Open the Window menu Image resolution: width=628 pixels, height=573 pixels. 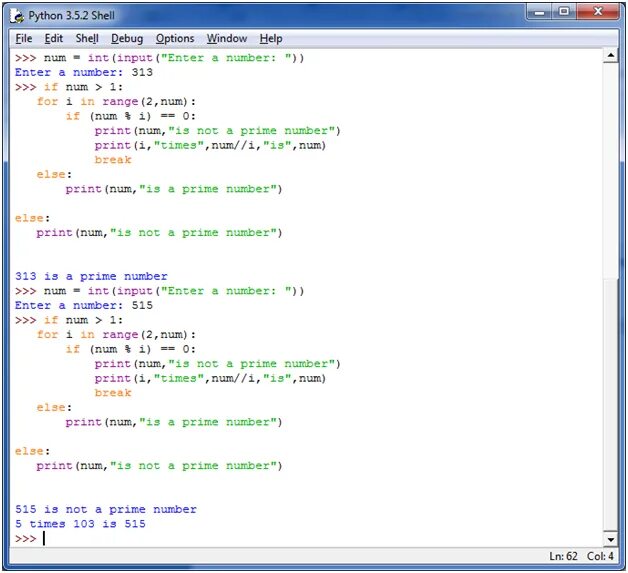point(227,38)
